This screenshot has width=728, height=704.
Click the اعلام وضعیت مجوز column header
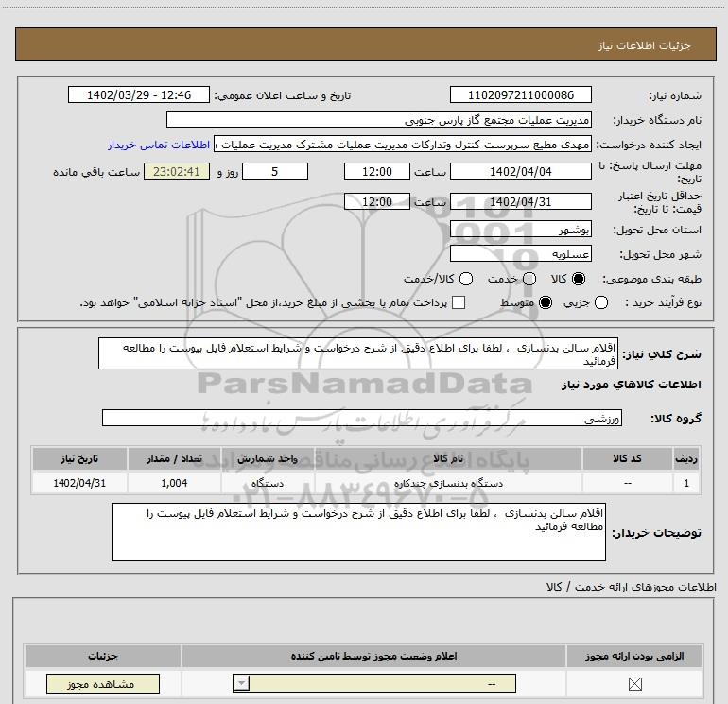(373, 656)
